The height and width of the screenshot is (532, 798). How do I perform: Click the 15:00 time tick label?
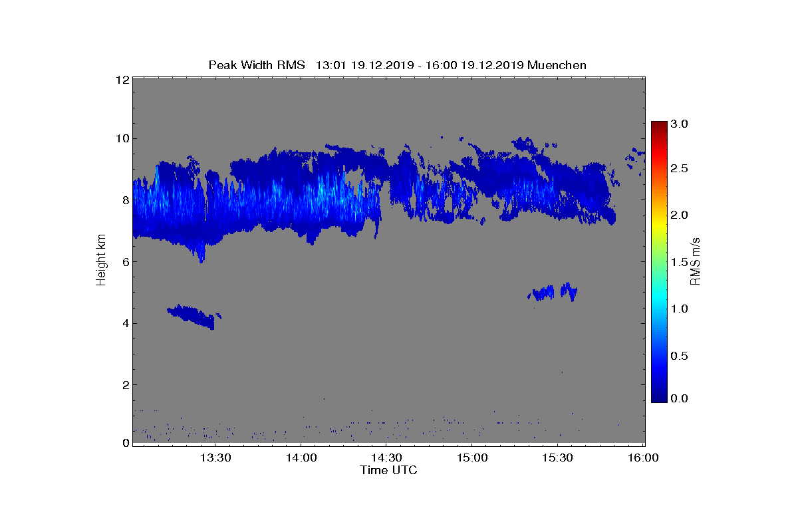pos(472,458)
